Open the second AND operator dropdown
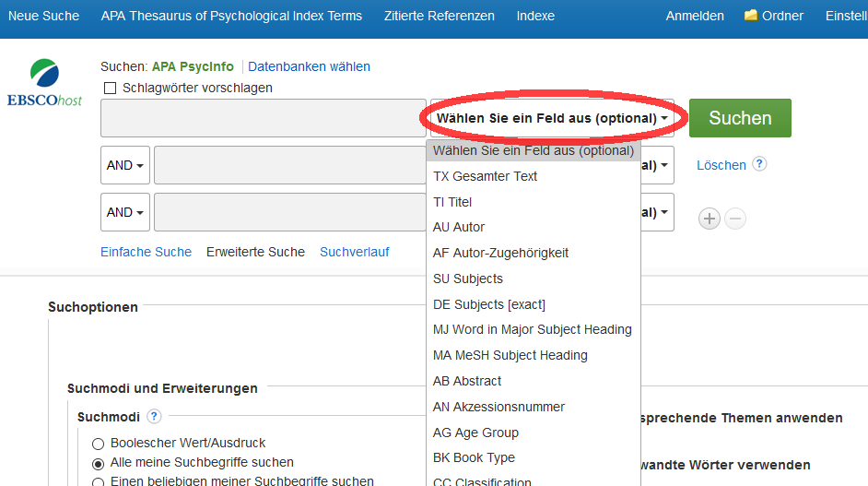The height and width of the screenshot is (486, 868). coord(125,212)
